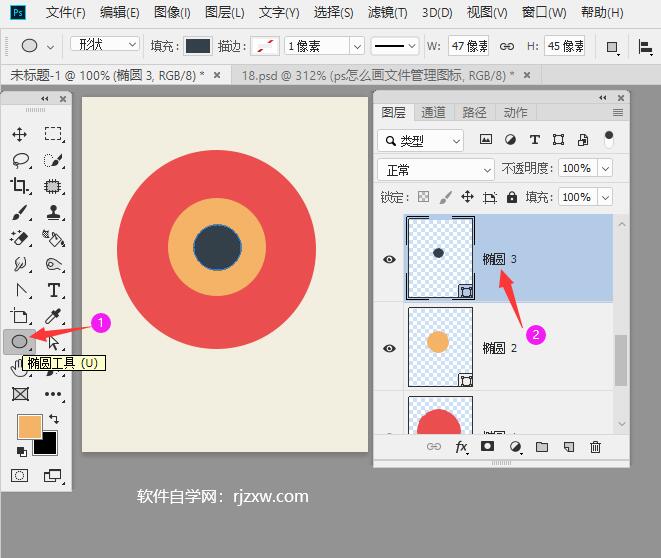Select the Move tool

[20, 134]
